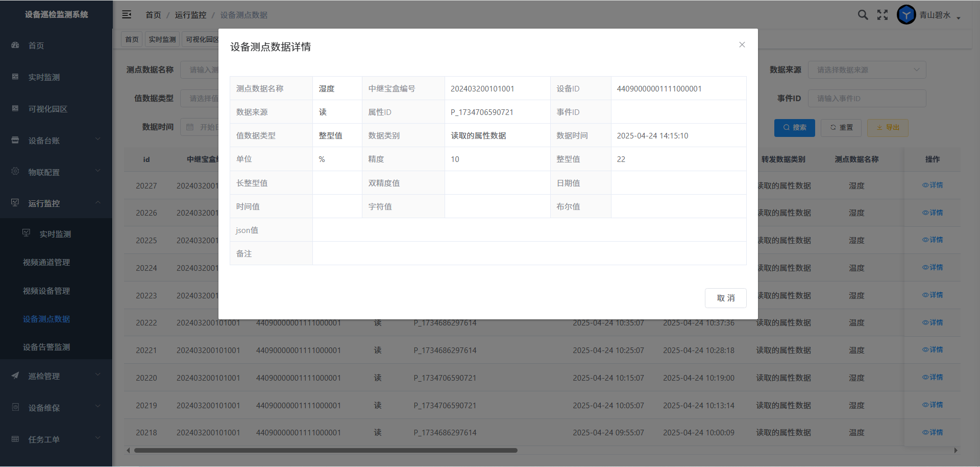Viewport: 980px width, 467px height.
Task: Click the horizontal table scrollbar
Action: [x=326, y=451]
